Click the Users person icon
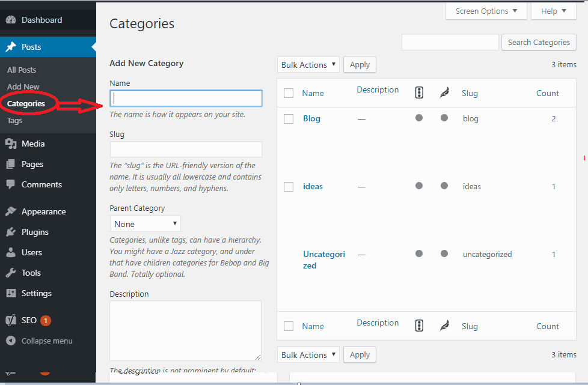Screen dimensions: 588x385 11,252
